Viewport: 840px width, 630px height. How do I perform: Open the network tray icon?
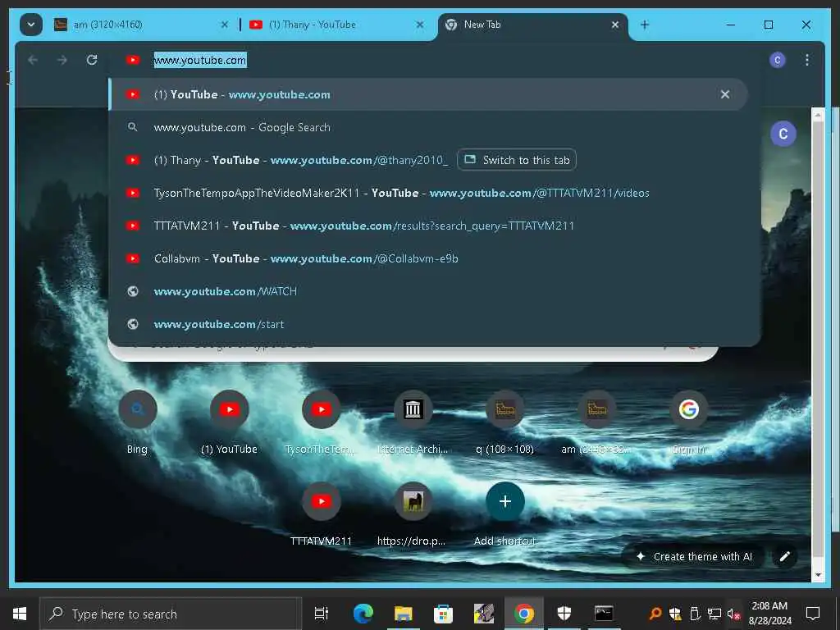(714, 614)
